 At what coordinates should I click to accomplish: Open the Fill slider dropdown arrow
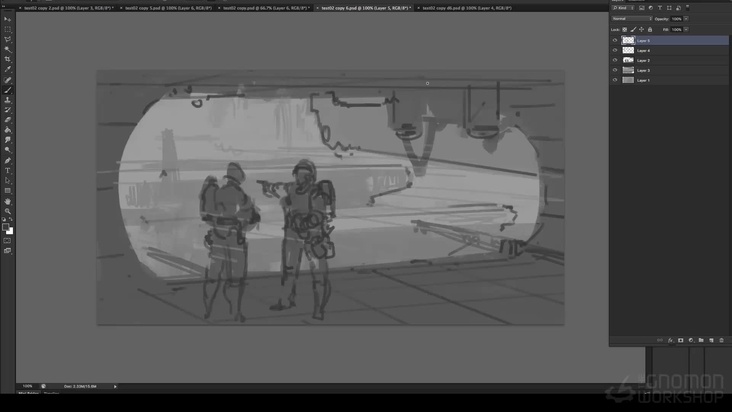[686, 29]
